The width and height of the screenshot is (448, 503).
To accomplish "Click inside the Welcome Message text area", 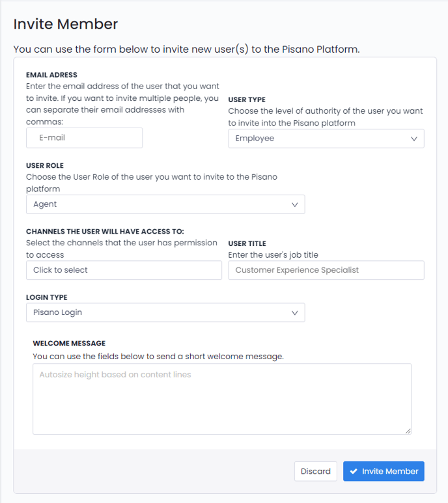I will [222, 398].
